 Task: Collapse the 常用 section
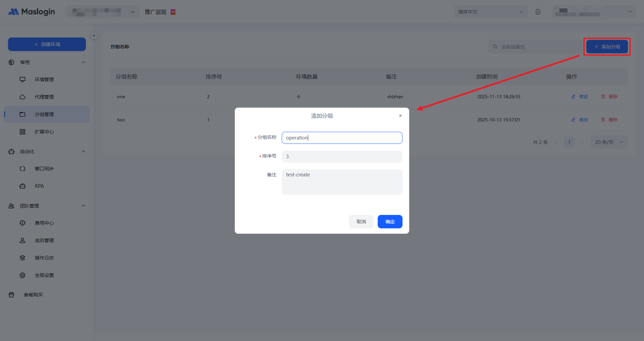[84, 62]
